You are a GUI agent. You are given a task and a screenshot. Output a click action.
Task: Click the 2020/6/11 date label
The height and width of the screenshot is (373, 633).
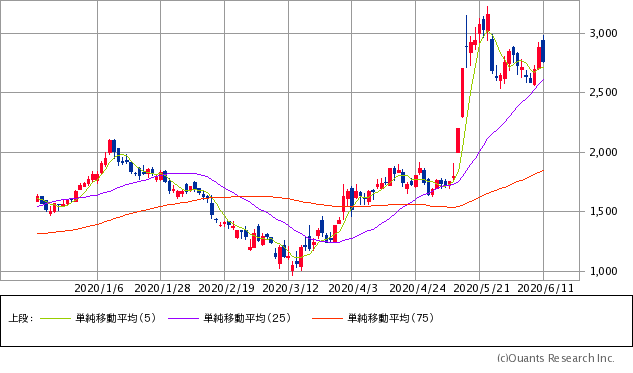[x=545, y=288]
